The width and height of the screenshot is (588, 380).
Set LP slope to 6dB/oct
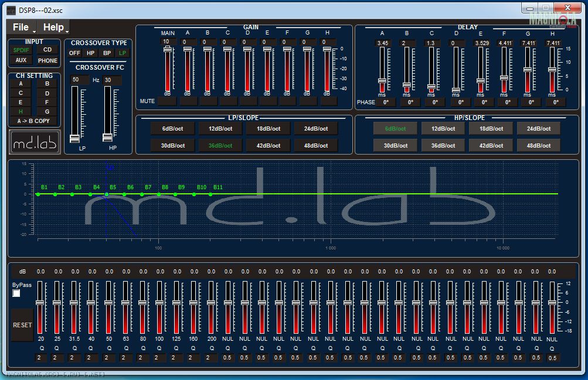point(172,129)
